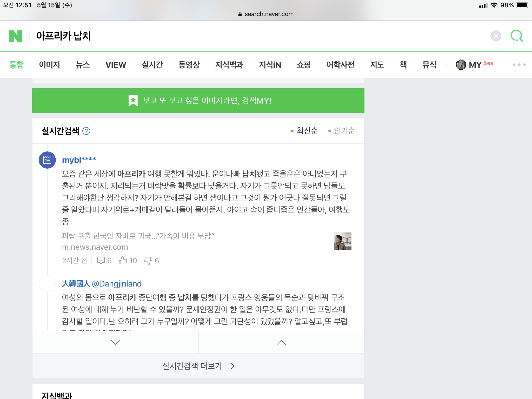The width and height of the screenshot is (532, 399).
Task: Select 최신순 sort option
Action: click(x=307, y=131)
